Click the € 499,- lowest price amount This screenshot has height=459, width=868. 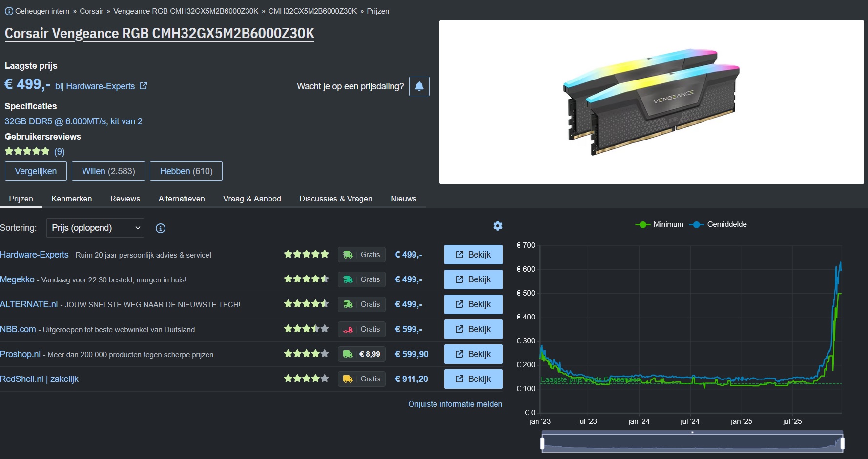28,84
